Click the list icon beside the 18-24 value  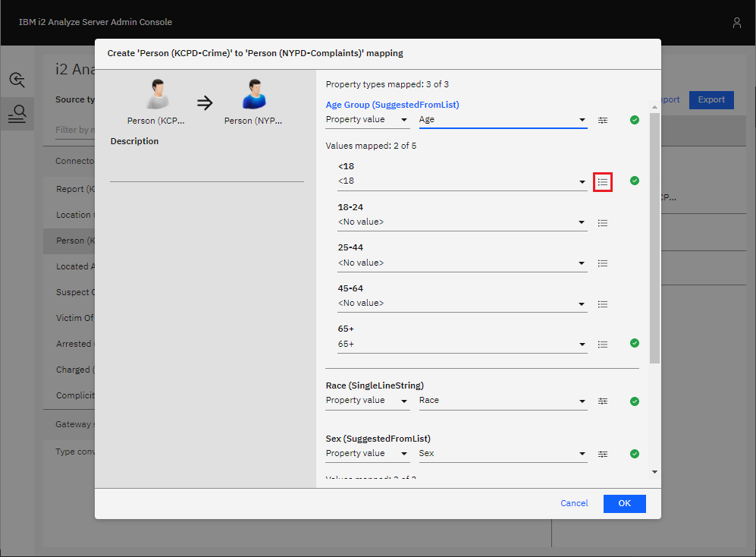603,223
